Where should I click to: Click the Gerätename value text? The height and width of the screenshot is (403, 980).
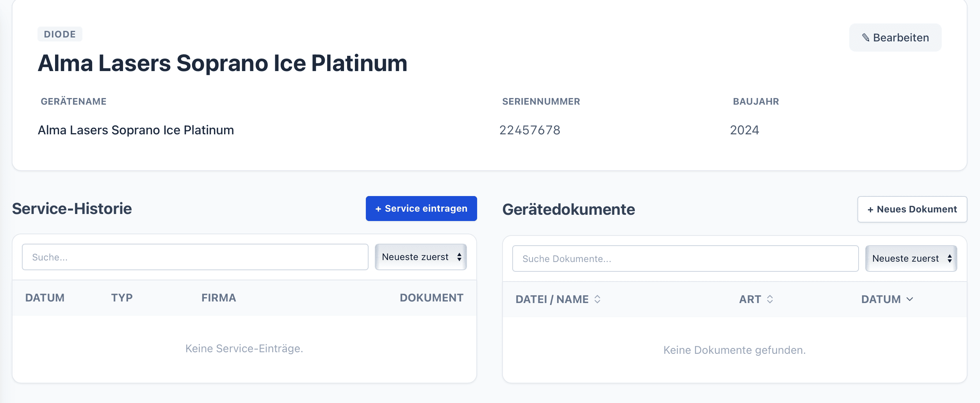(136, 130)
